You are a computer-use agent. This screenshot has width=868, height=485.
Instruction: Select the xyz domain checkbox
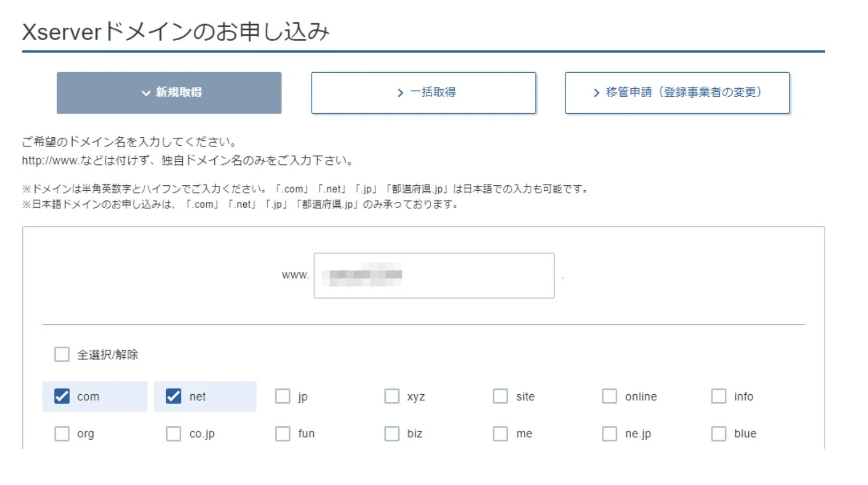(x=392, y=396)
